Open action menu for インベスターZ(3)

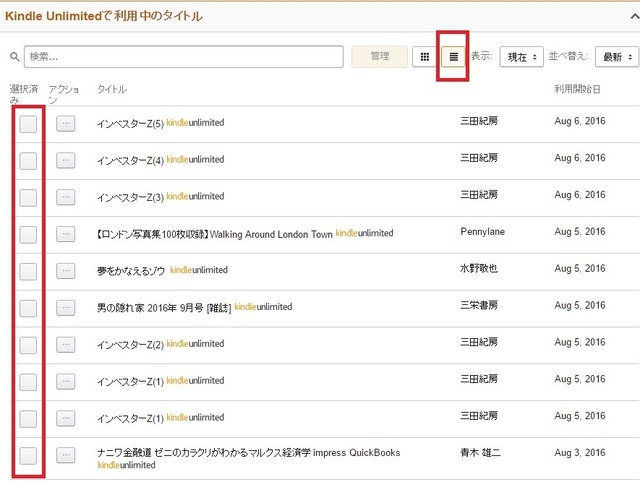pyautogui.click(x=66, y=197)
